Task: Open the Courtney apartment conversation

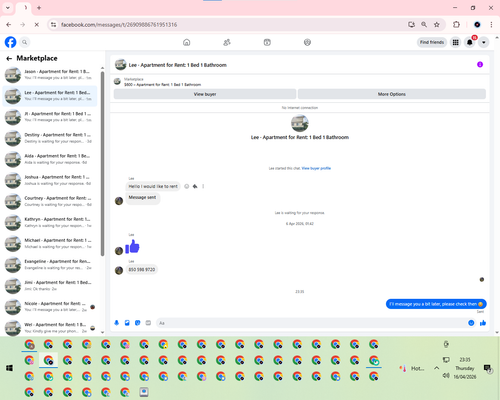Action: point(50,201)
